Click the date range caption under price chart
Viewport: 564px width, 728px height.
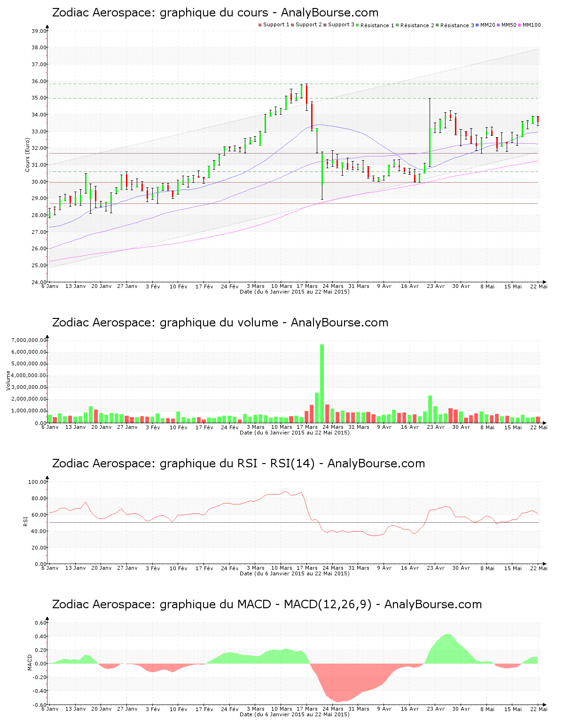coord(295,292)
